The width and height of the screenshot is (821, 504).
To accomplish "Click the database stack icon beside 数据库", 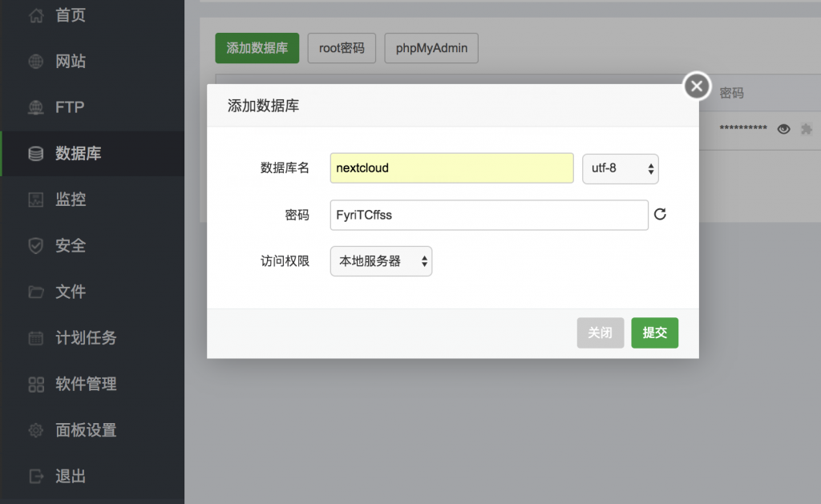I will [x=35, y=153].
